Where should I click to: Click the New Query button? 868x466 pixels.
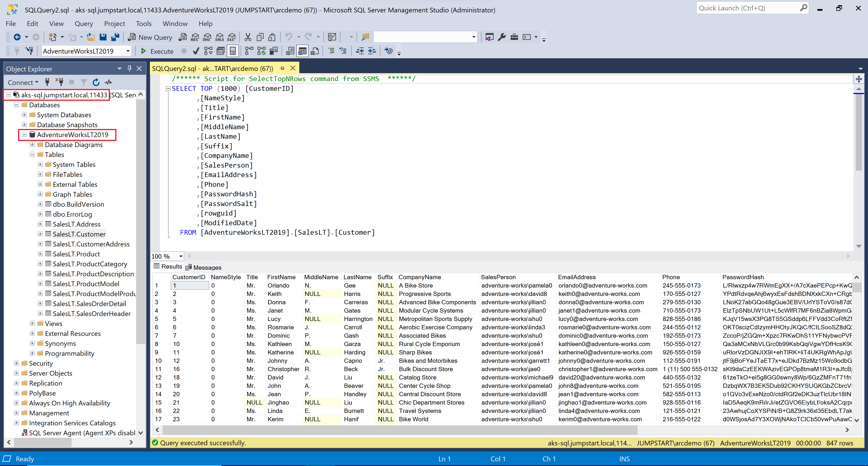(150, 37)
